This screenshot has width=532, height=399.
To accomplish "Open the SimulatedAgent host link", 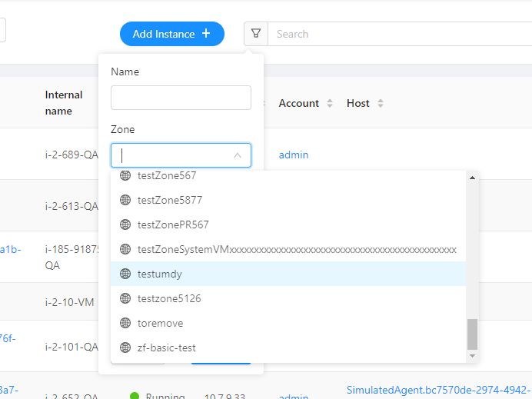I will (439, 390).
